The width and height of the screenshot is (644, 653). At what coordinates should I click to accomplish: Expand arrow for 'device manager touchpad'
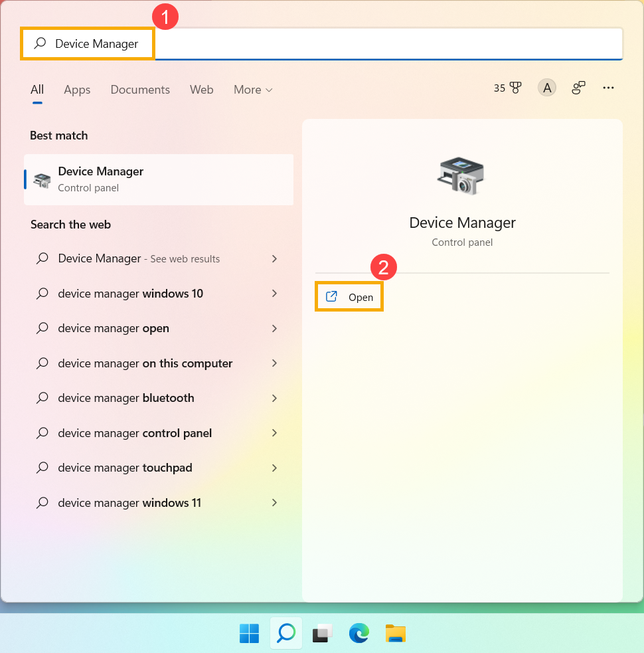tap(274, 468)
